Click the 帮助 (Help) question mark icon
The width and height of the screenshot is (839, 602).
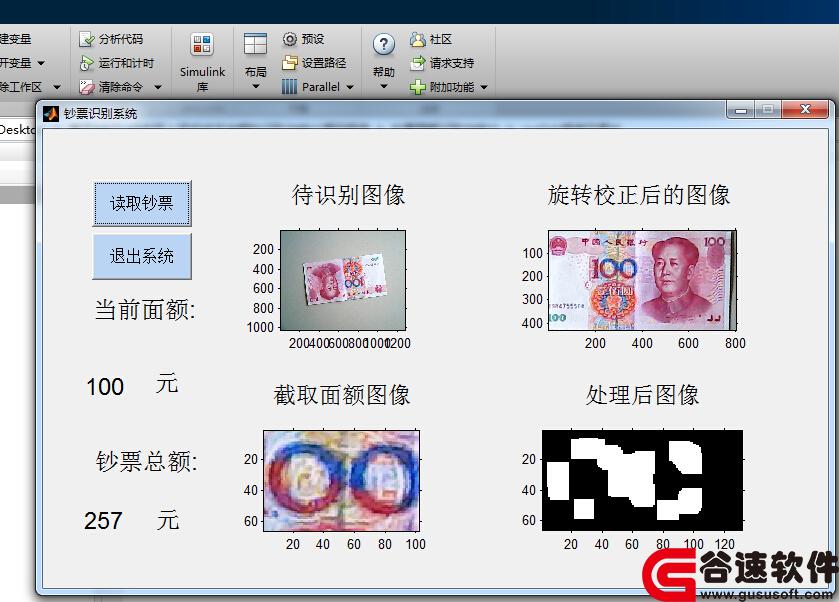click(384, 44)
